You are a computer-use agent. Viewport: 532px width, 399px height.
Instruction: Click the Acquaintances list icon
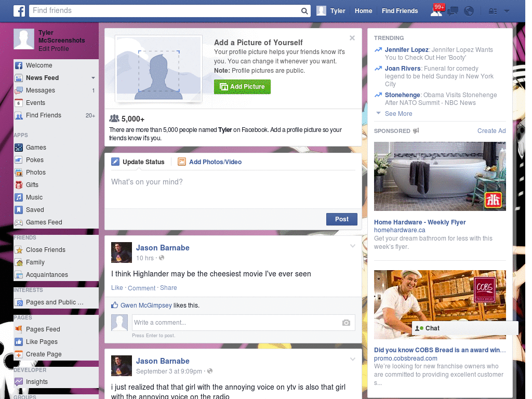point(19,275)
